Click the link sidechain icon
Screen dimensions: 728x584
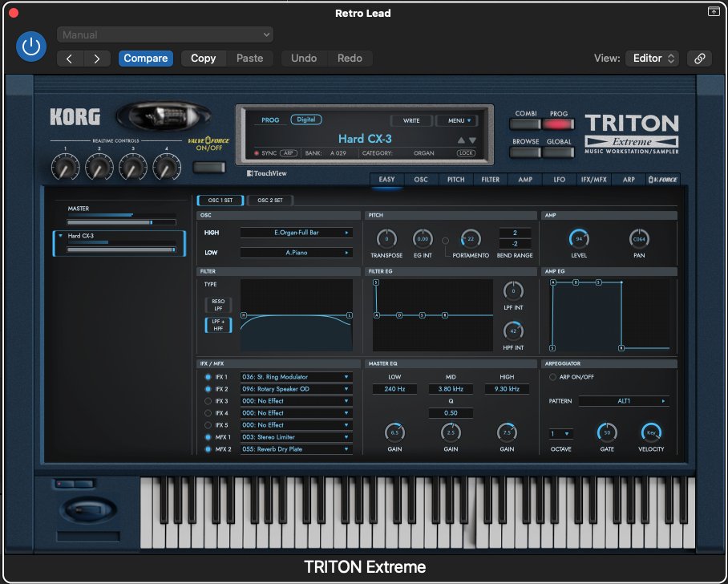(x=699, y=59)
